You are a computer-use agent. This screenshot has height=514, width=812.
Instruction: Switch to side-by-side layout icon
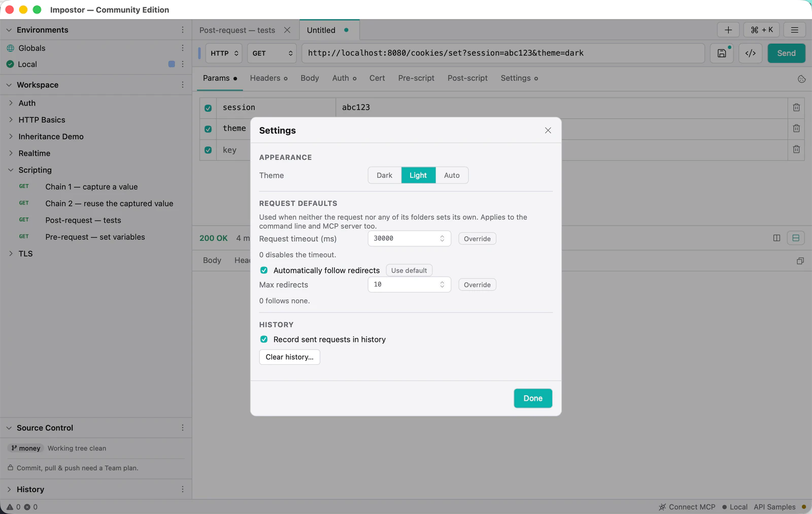776,238
